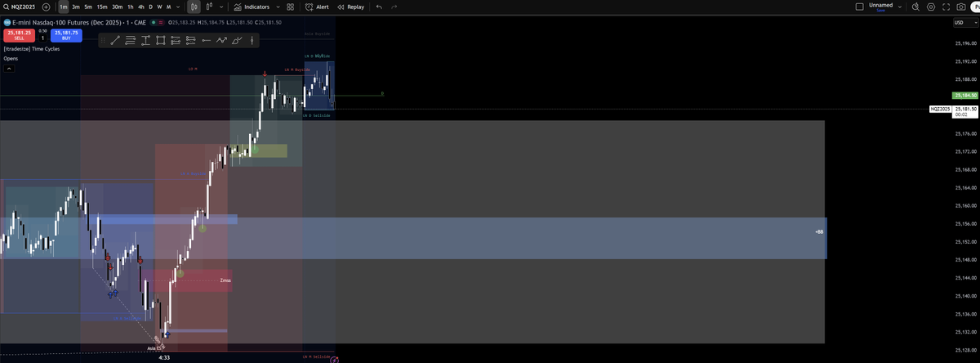Click the red SELL 25,181.25 button
This screenshot has width=980, height=363.
coord(18,35)
